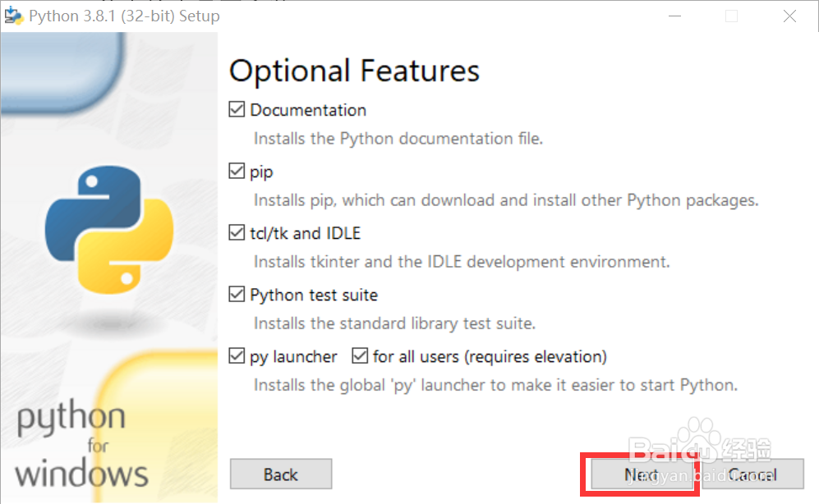Toggle the py launcher checkbox
This screenshot has width=819, height=504.
pos(237,355)
